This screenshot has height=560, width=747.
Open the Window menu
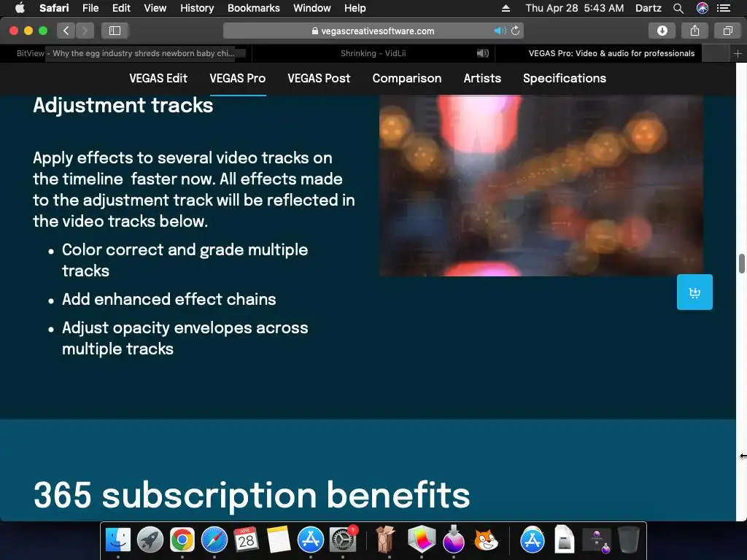coord(311,8)
